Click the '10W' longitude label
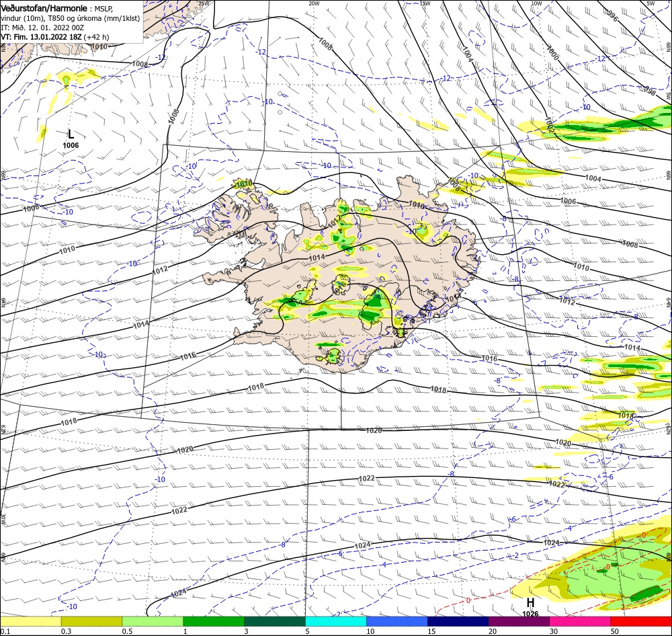 click(536, 3)
